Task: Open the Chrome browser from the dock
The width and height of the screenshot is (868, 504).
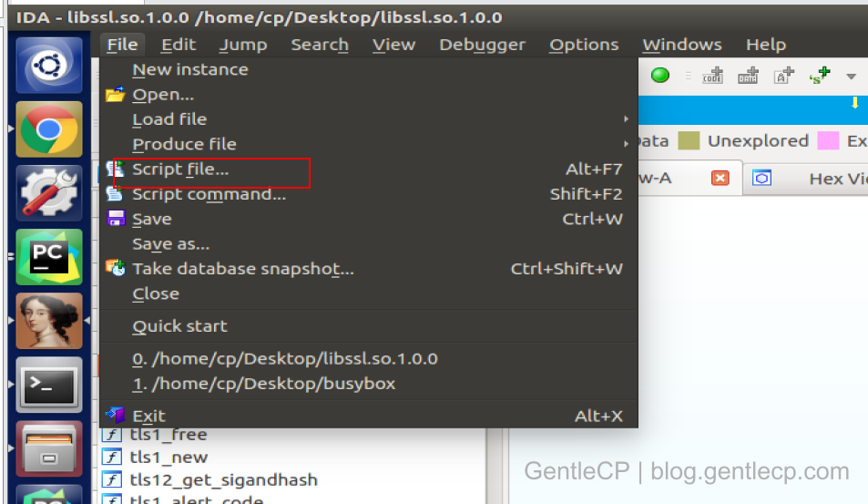Action: (49, 129)
